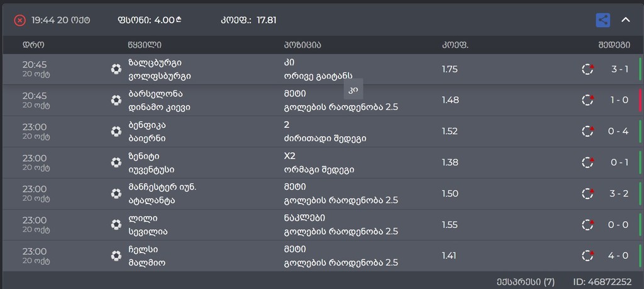
Task: Click the 1.48 coefficient for ბარსელონა
Action: (x=450, y=100)
